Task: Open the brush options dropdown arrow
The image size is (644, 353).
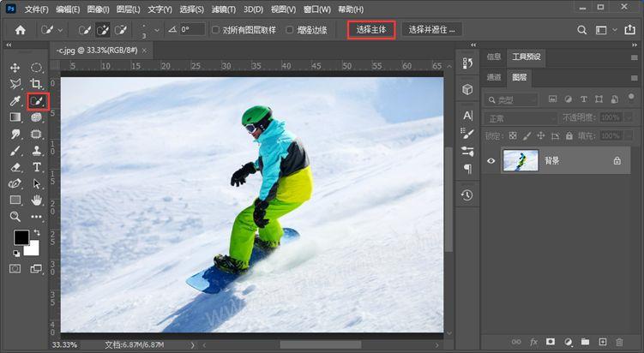Action: [x=157, y=30]
